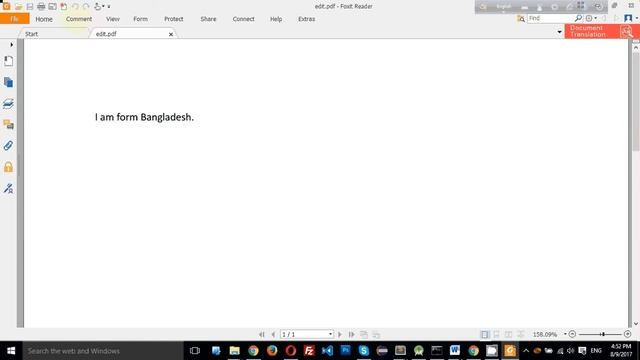Screen dimensions: 640x360
Task: Open the Digital Signatures panel in sidebar
Action: point(8,188)
